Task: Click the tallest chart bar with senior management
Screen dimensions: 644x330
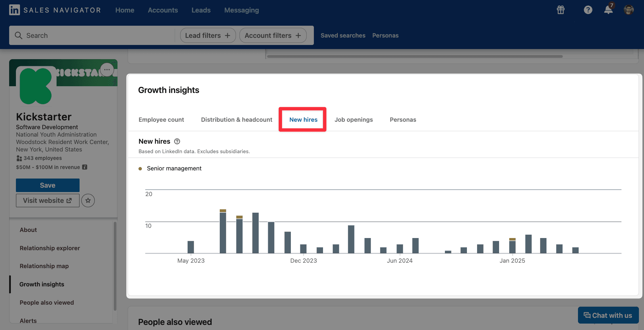Action: coord(223,231)
